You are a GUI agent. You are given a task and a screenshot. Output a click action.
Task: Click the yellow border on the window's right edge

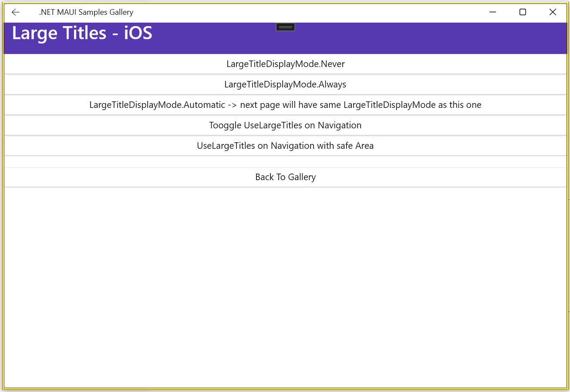567,218
